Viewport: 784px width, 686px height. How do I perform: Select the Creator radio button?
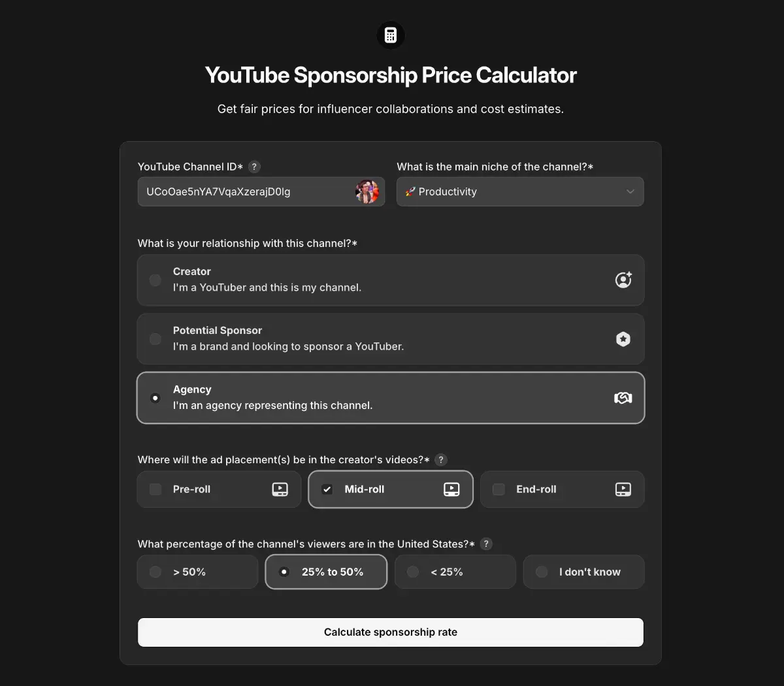point(155,280)
